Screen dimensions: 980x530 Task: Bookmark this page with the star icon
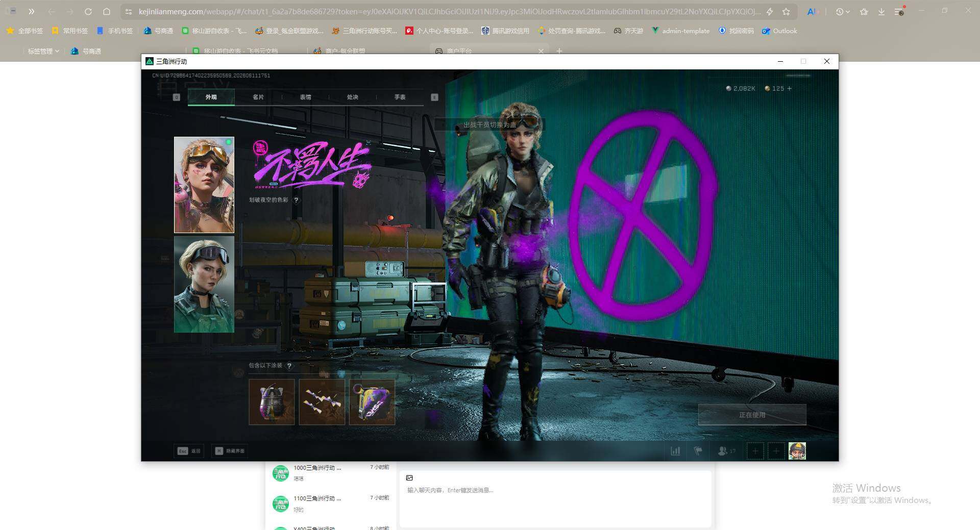(x=786, y=11)
